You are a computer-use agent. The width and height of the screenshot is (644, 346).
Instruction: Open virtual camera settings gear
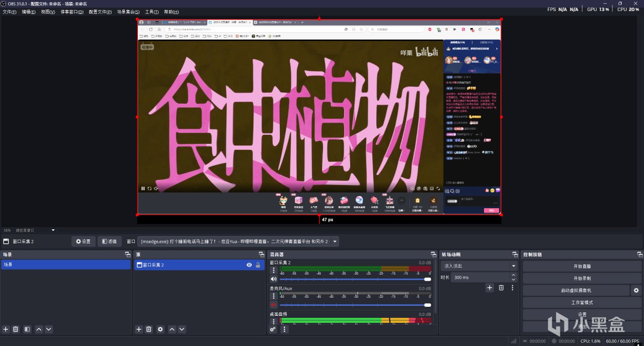point(636,290)
